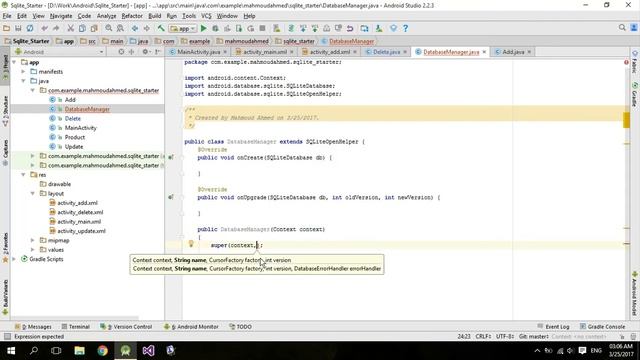This screenshot has width=640, height=360.
Task: Open the app run configuration dropdown
Action: pos(183,29)
